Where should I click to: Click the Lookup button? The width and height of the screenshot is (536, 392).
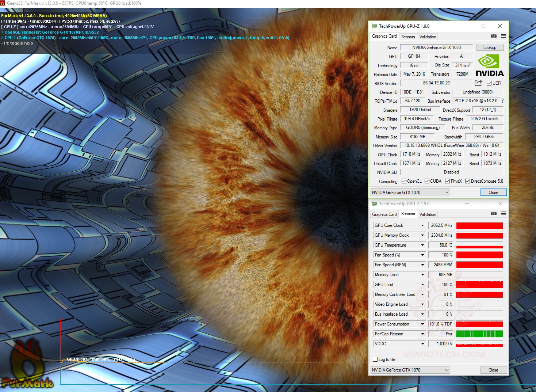click(490, 47)
